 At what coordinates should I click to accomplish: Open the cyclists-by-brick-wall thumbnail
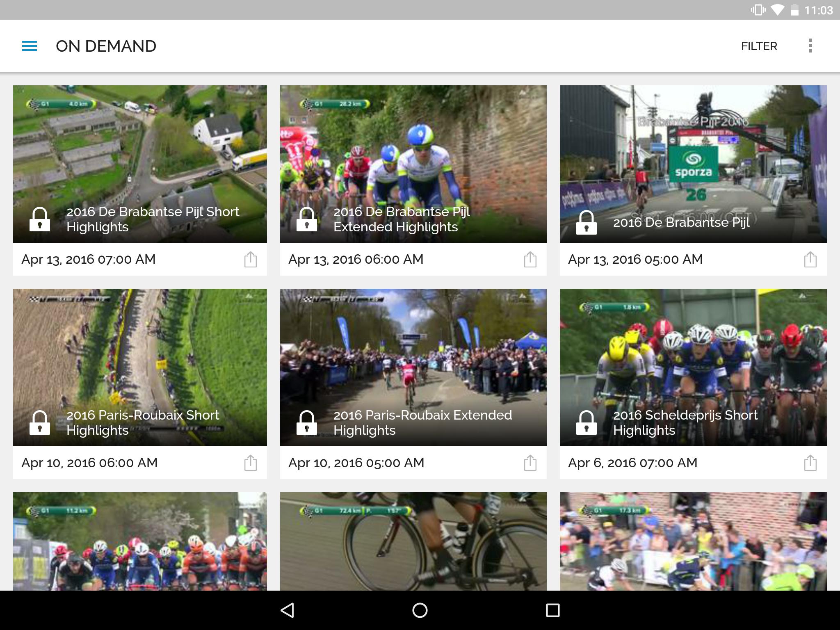pyautogui.click(x=413, y=164)
